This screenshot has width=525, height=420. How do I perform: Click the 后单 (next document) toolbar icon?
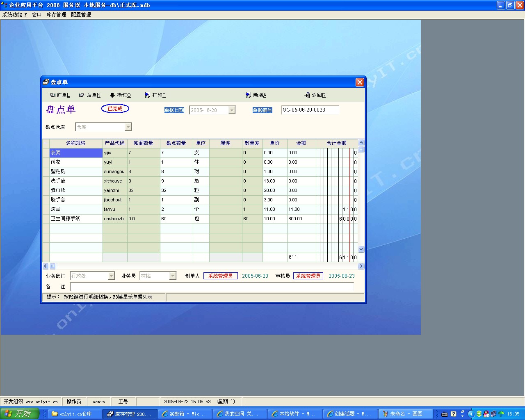coord(82,95)
